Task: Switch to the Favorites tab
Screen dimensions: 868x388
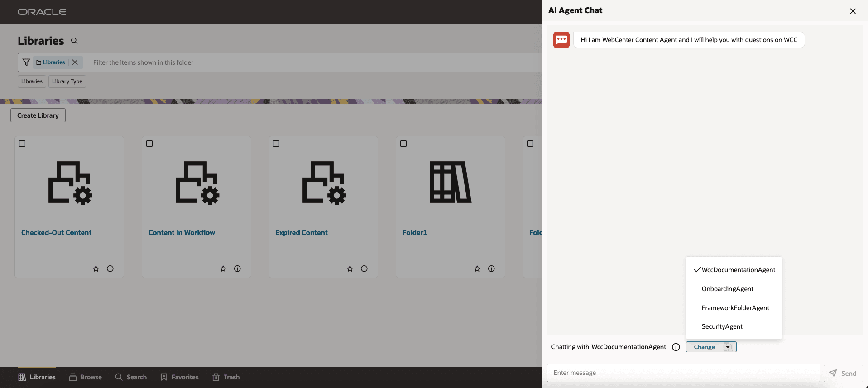Action: pos(179,377)
